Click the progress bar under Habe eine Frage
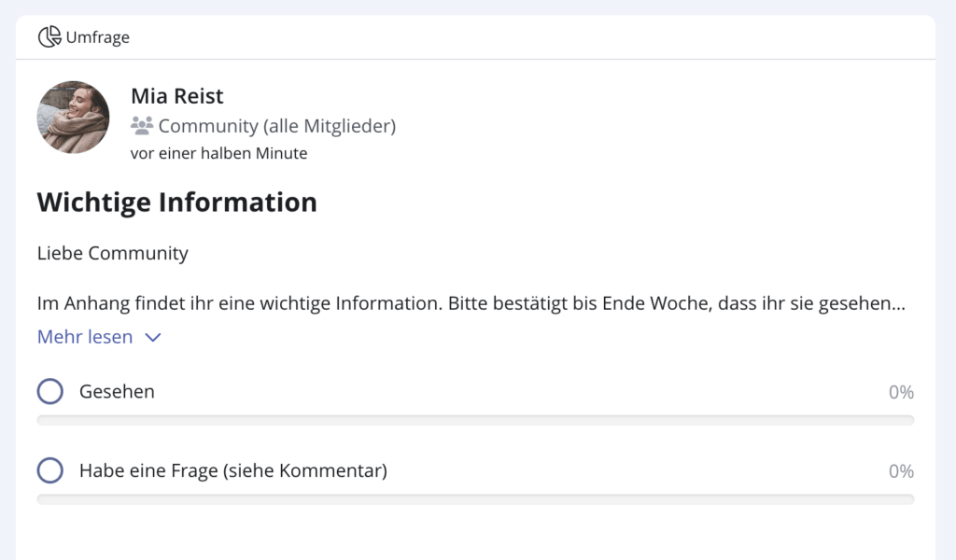The image size is (956, 560). click(476, 499)
